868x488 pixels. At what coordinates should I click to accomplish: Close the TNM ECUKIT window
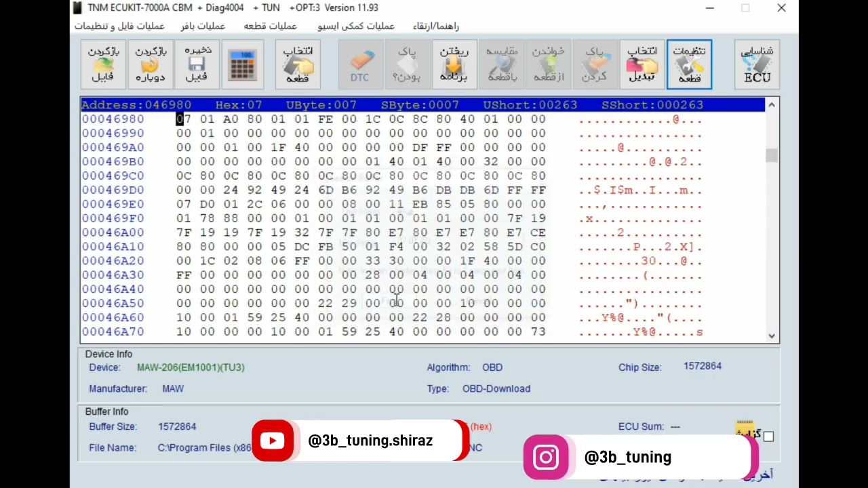pyautogui.click(x=781, y=8)
